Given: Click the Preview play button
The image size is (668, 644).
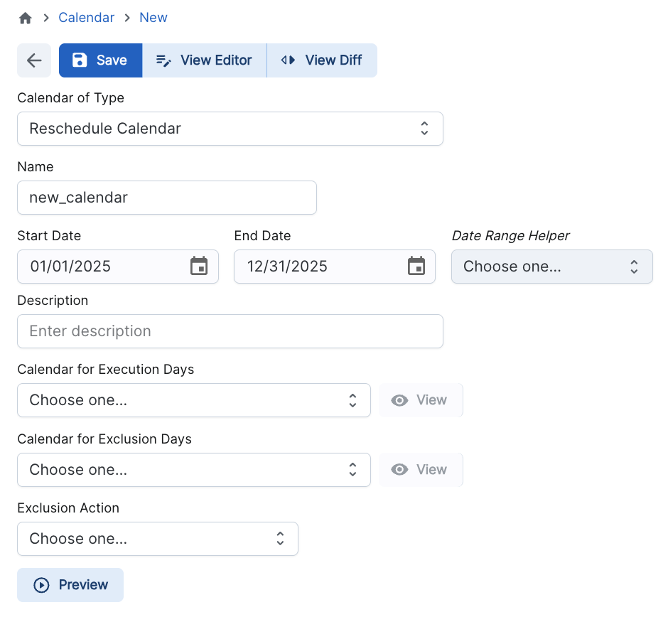Looking at the screenshot, I should (70, 585).
